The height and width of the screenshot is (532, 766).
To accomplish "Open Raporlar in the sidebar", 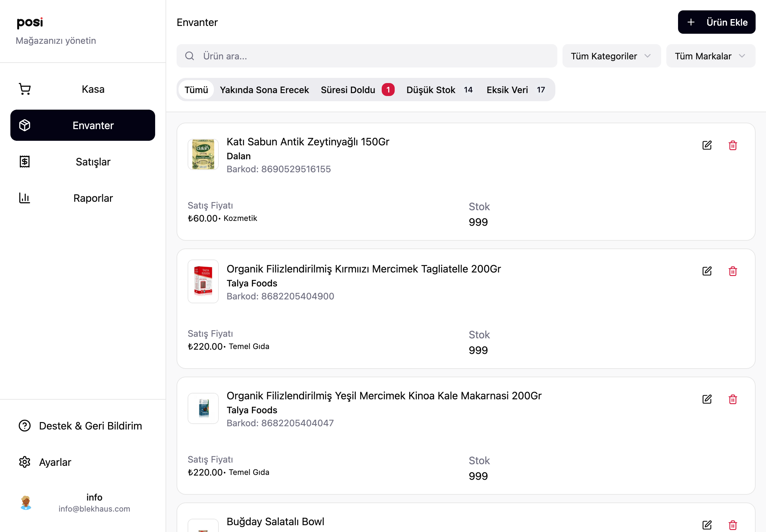I will (x=83, y=198).
